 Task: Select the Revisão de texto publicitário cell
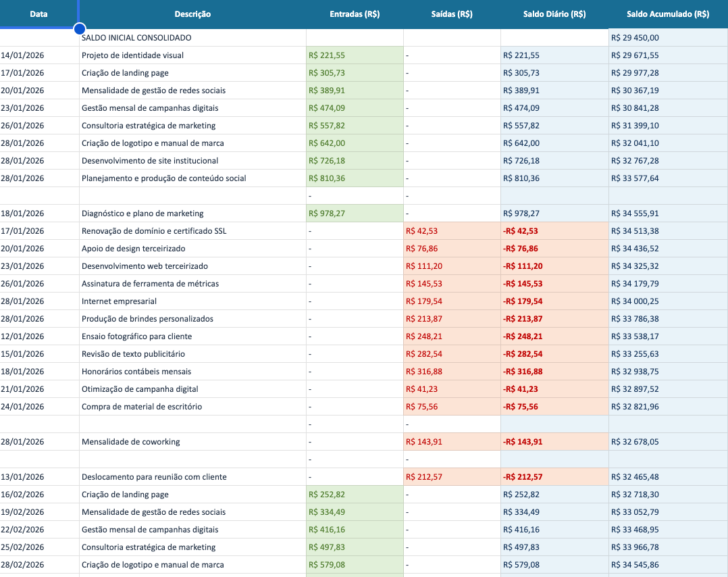192,354
